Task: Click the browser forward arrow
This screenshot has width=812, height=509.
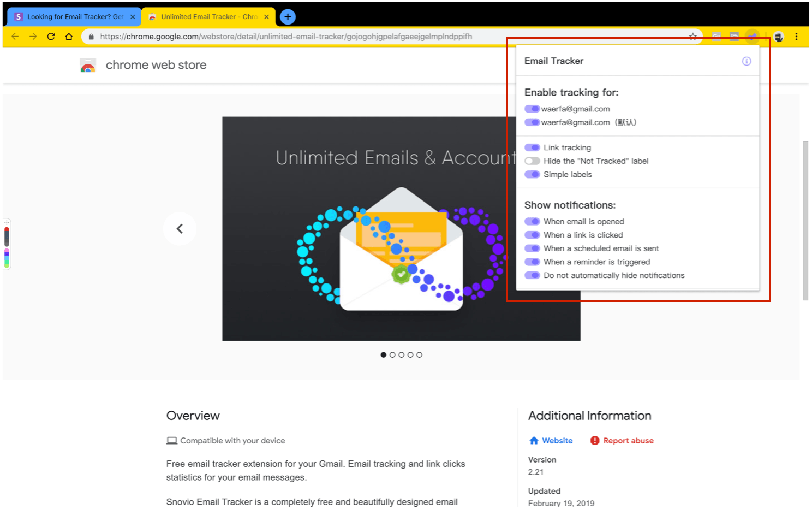Action: 33,37
